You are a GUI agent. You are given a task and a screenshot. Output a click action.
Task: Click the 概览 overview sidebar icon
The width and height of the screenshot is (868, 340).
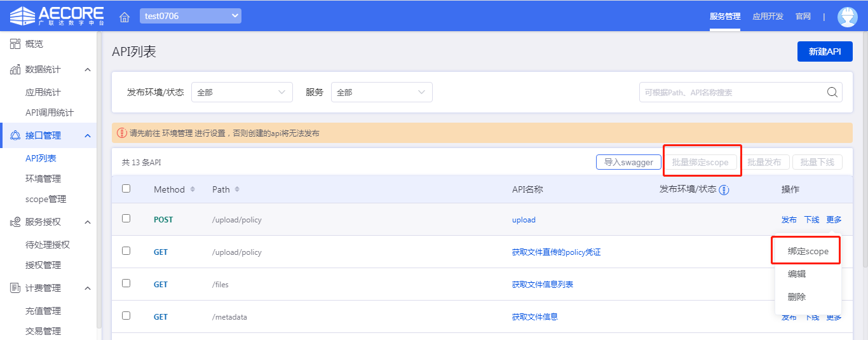[x=15, y=44]
